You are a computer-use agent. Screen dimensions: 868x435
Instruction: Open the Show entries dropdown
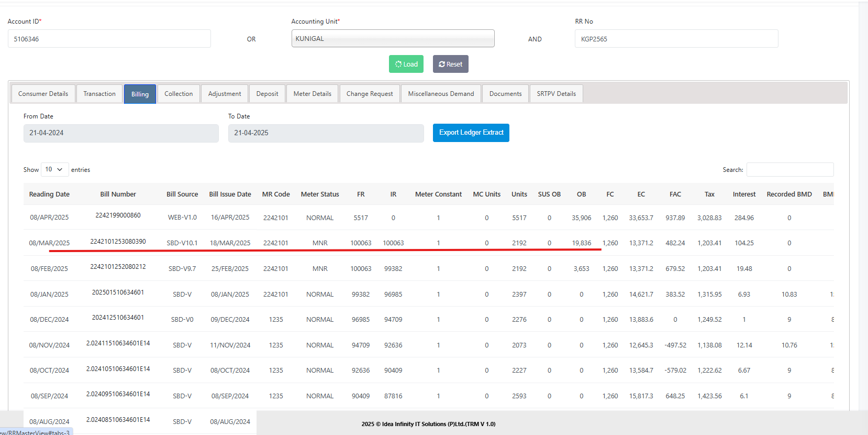(55, 169)
